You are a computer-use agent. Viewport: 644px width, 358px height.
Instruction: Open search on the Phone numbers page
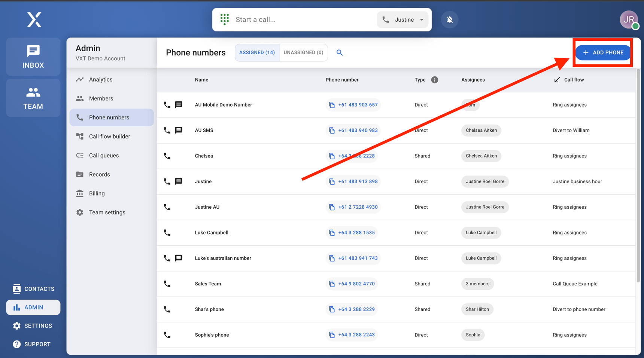pyautogui.click(x=339, y=52)
